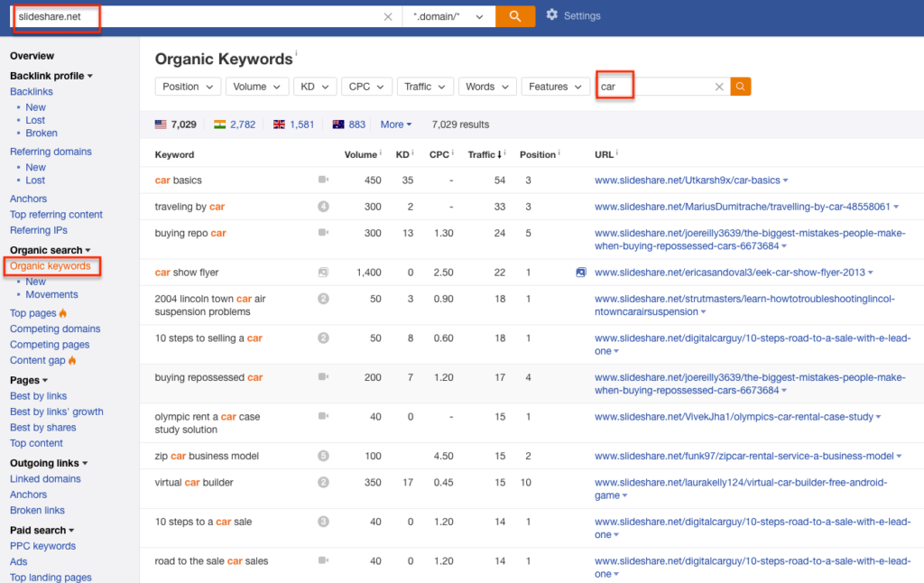Focus the domain input containing slideshare.net
Screen dimensions: 924x583
coord(198,16)
